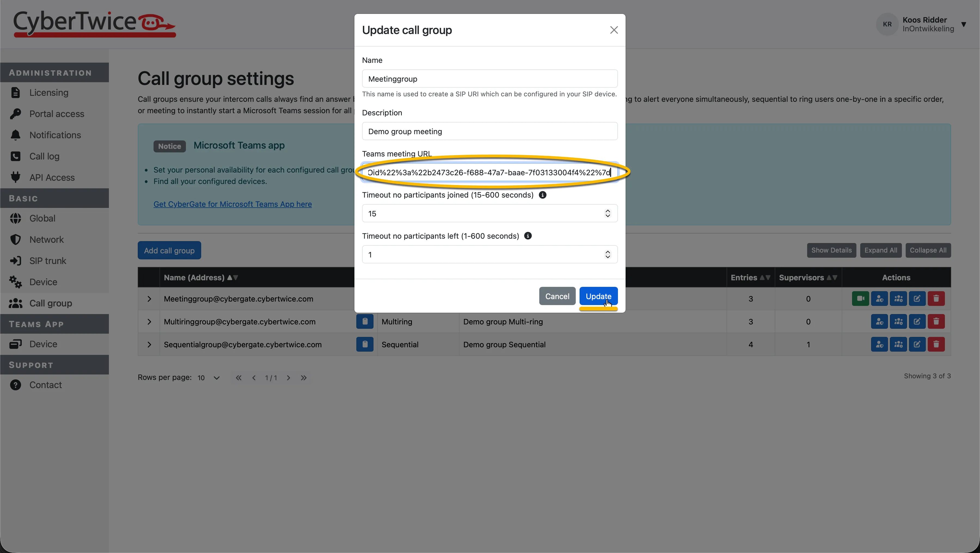Expand the Meetinggroup row chevron
Viewport: 980px width, 553px height.
(x=149, y=299)
